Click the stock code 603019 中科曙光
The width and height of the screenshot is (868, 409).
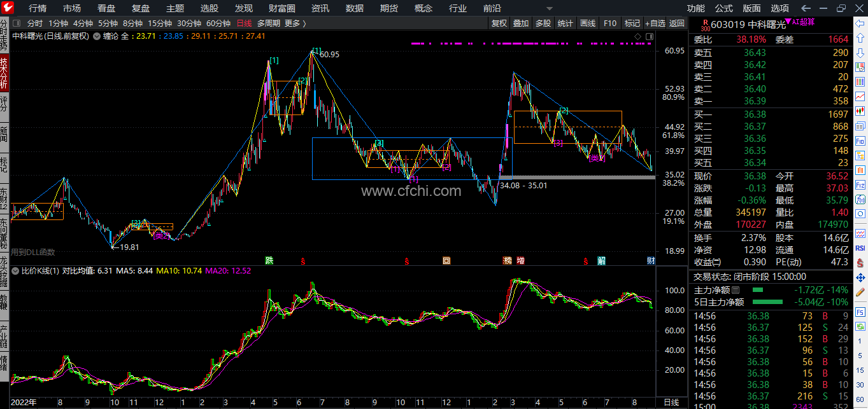click(747, 25)
